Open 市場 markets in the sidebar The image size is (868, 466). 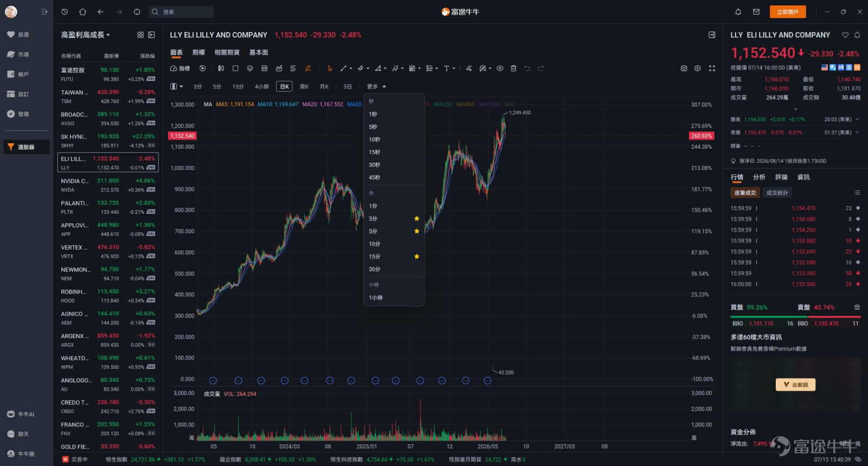[x=18, y=54]
